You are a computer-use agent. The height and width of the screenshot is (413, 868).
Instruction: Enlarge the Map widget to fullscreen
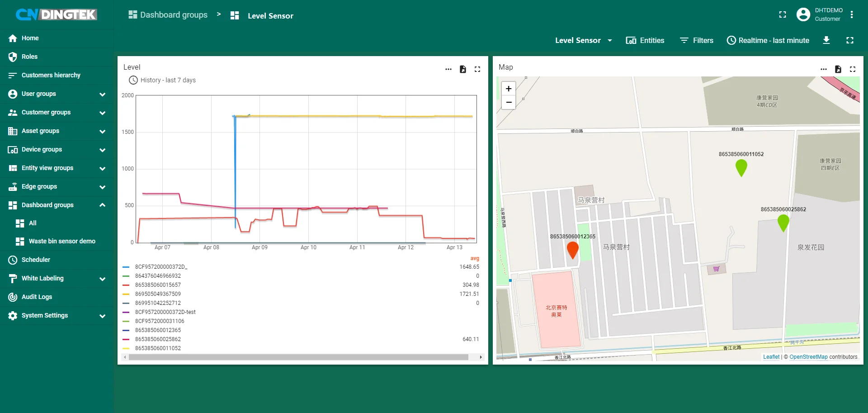click(852, 69)
